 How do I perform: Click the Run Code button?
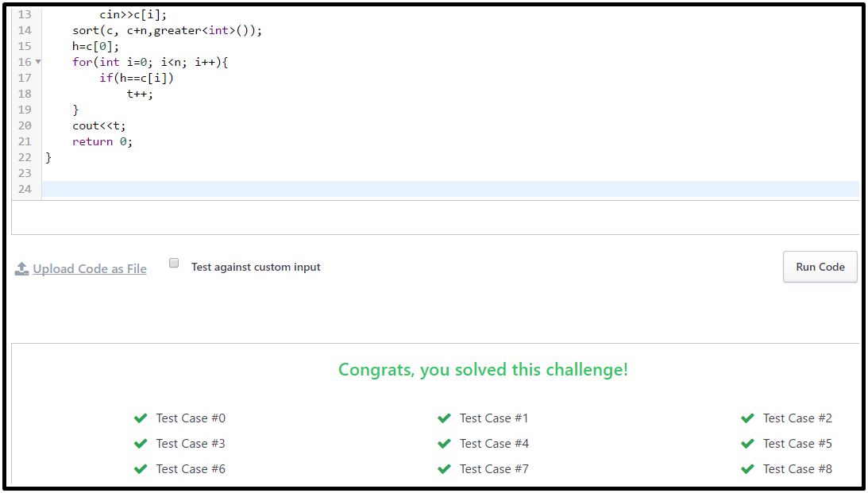coord(820,267)
